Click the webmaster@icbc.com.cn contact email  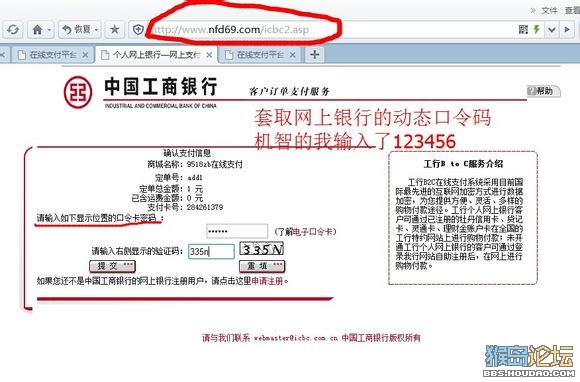[x=296, y=338]
